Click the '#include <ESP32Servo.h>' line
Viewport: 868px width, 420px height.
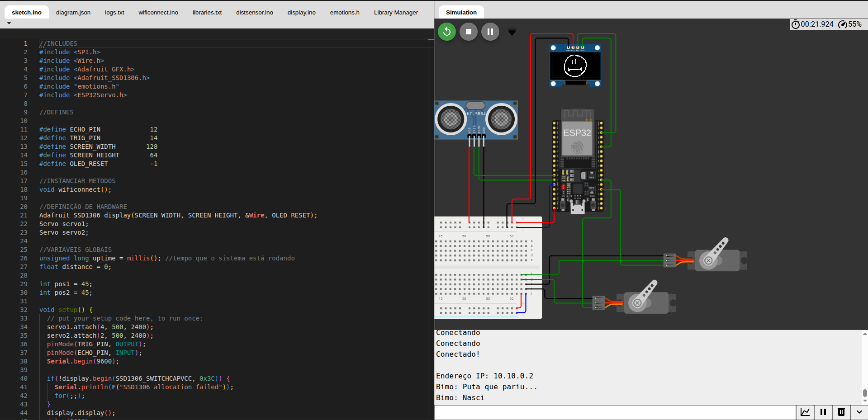click(83, 95)
